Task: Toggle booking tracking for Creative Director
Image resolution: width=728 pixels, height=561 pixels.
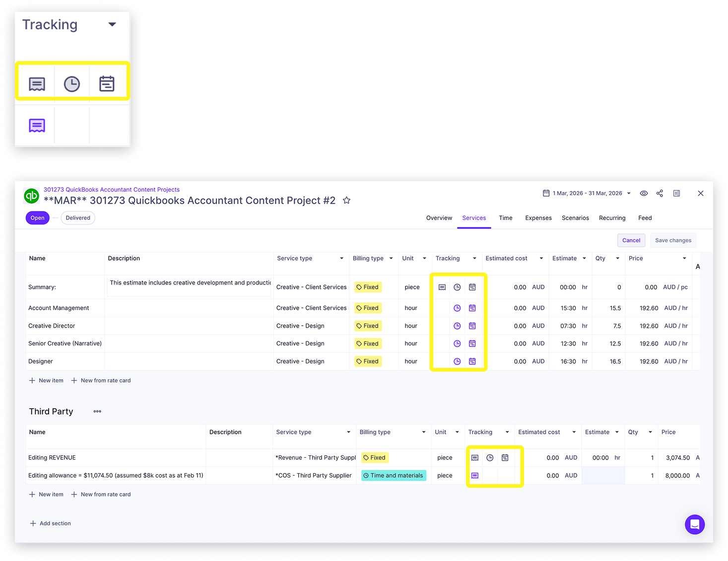Action: (472, 326)
